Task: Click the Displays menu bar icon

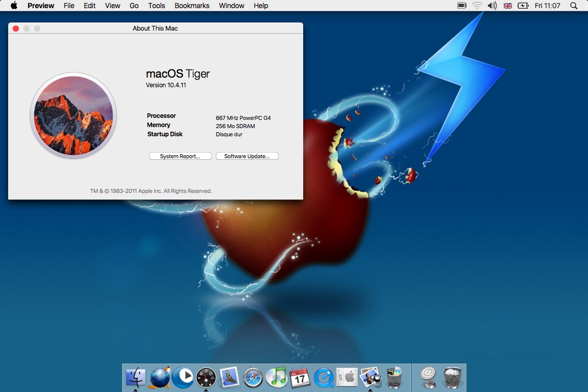Action: click(461, 6)
